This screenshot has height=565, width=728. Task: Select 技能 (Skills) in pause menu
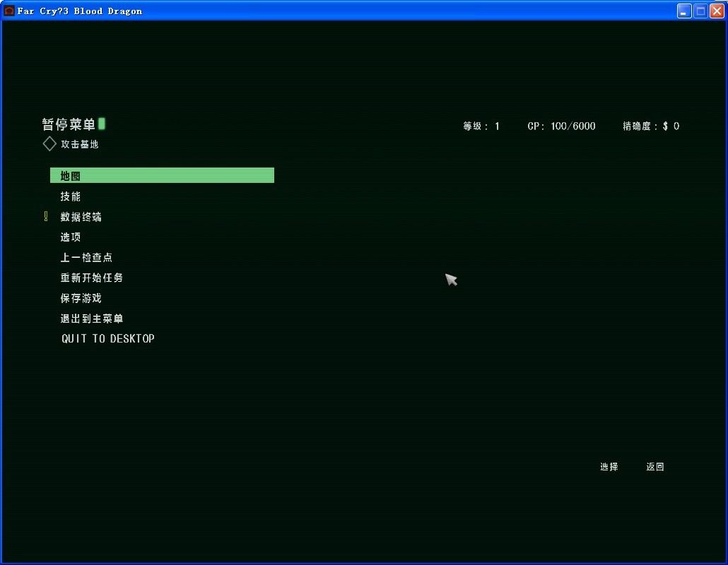pos(71,196)
